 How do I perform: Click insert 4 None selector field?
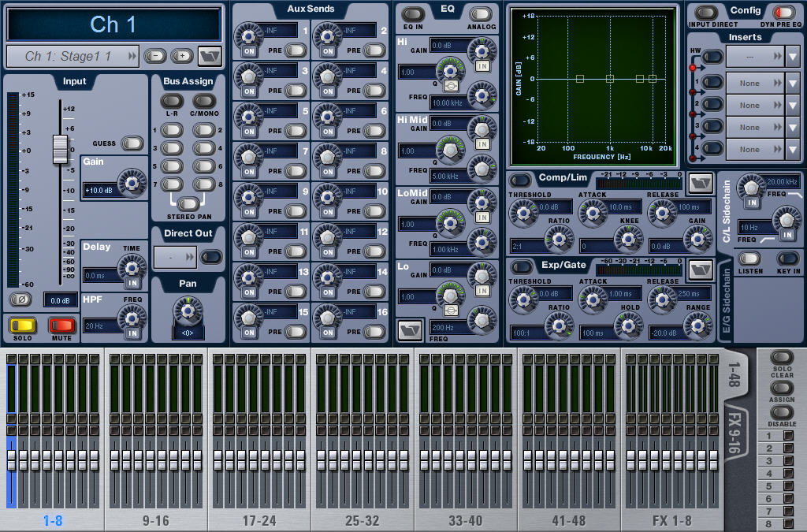[x=755, y=150]
